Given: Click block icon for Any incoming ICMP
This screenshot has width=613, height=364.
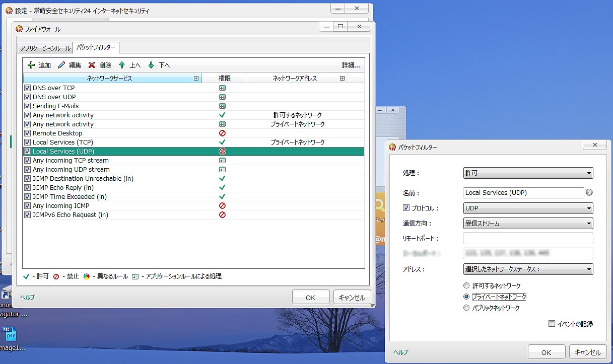Looking at the screenshot, I should (222, 206).
